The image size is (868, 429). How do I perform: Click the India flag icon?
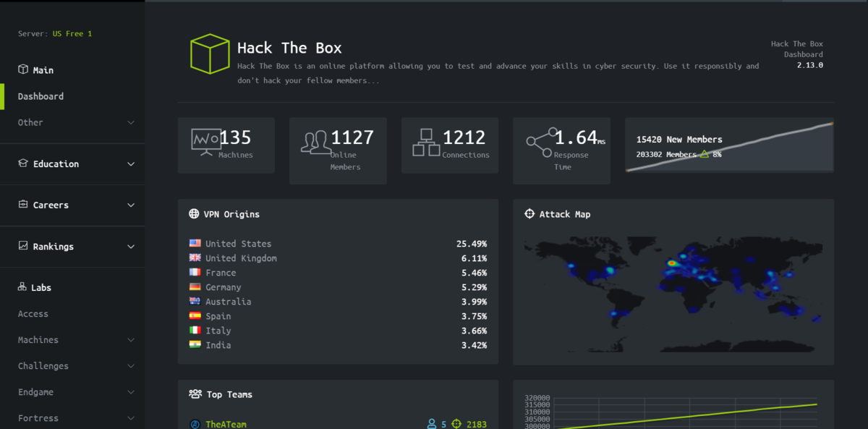195,345
